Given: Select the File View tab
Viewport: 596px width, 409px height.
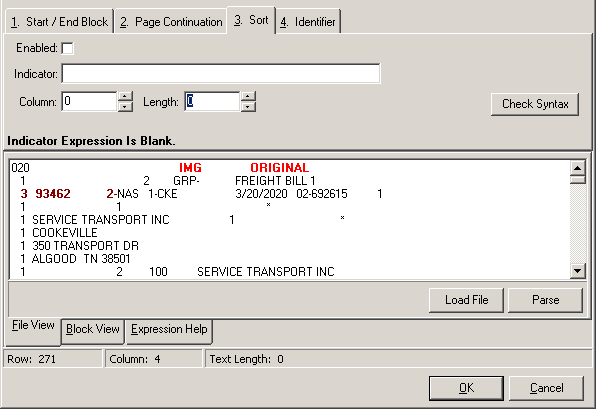Looking at the screenshot, I should 33,327.
